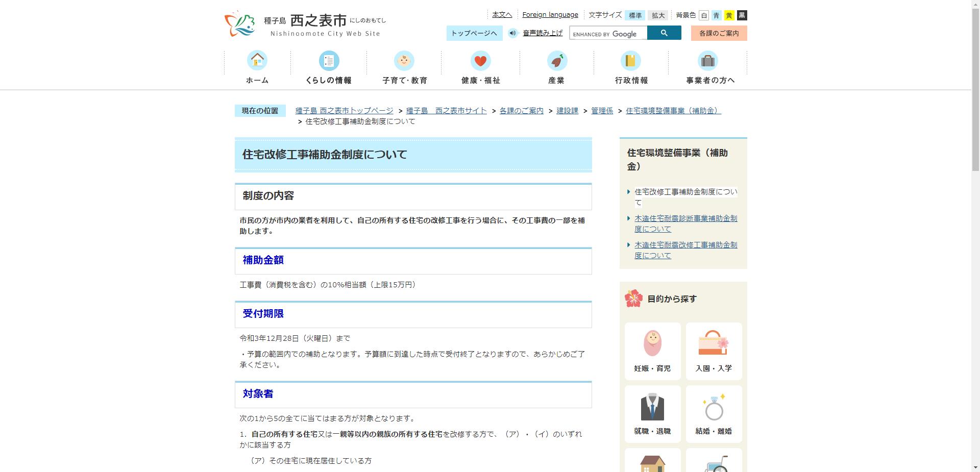The height and width of the screenshot is (472, 980).
Task: Click the 建設課 breadcrumb entry
Action: pyautogui.click(x=567, y=110)
